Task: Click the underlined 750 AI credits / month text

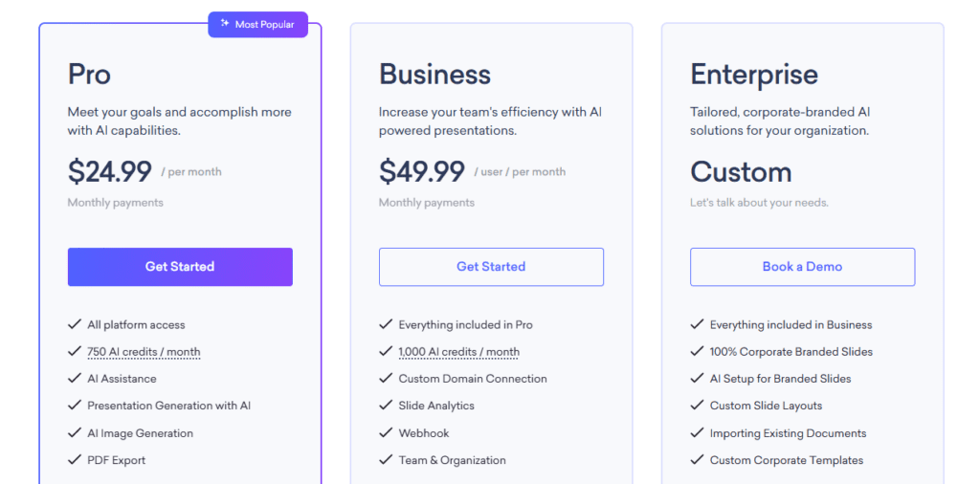Action: [144, 352]
